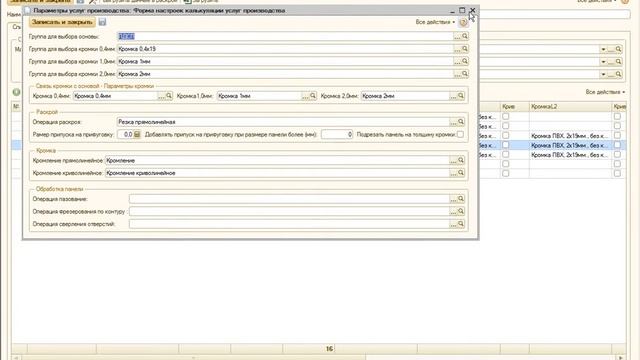Click the 'Размер припуска на прифуговку' value field

point(125,134)
